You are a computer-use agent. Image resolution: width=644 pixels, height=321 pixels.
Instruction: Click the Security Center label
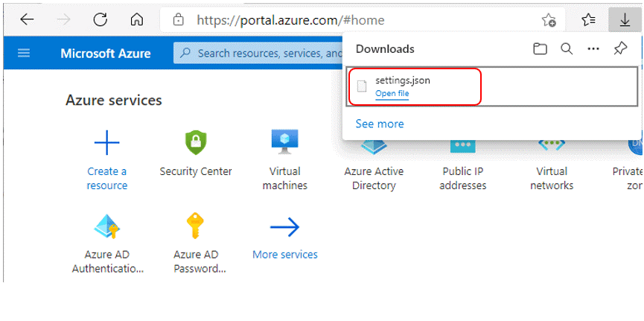pos(196,171)
